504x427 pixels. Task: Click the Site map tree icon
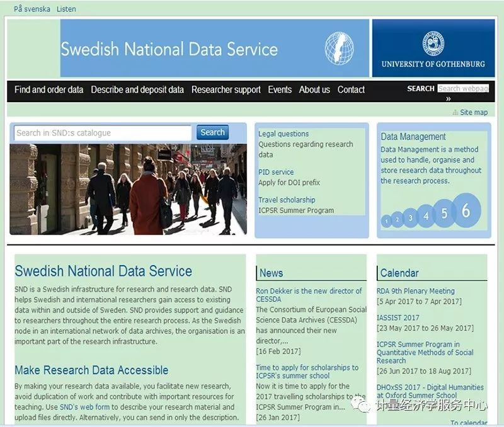[455, 113]
